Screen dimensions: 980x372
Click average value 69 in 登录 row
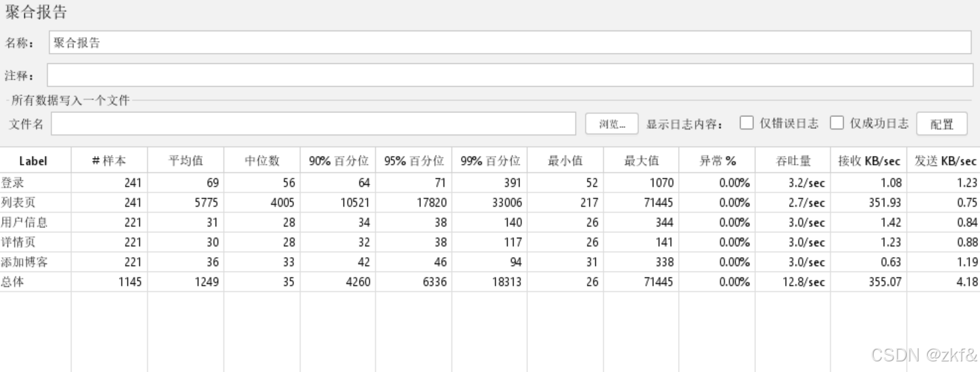pos(213,182)
